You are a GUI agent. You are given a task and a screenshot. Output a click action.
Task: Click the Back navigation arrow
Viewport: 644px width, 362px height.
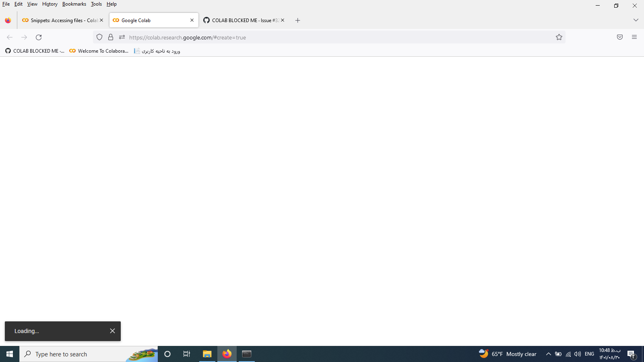(10, 37)
